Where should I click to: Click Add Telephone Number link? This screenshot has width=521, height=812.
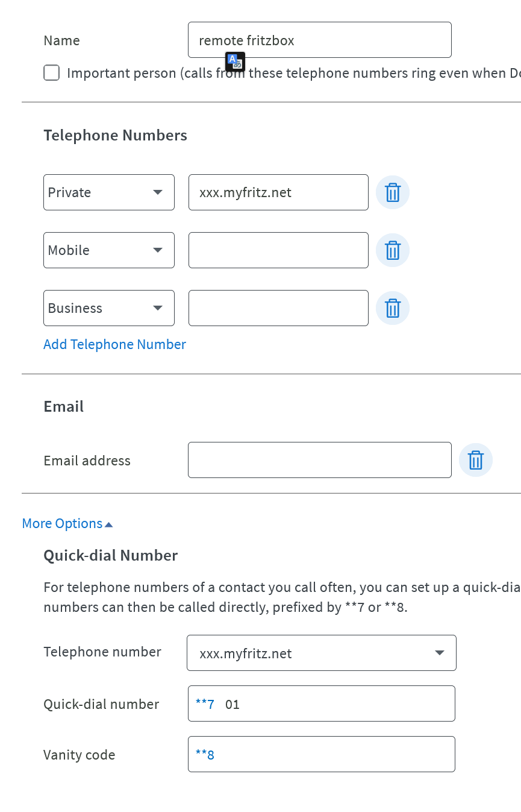click(x=114, y=344)
